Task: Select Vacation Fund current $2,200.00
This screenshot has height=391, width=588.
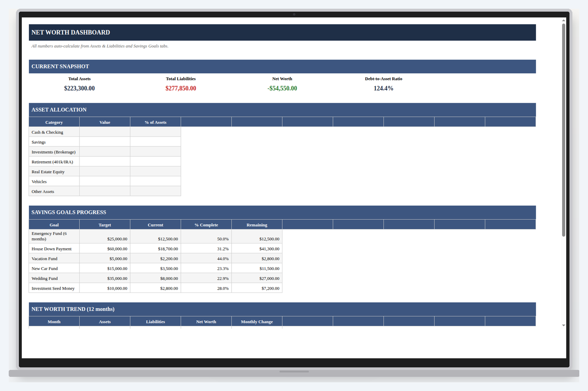Action: pos(155,258)
